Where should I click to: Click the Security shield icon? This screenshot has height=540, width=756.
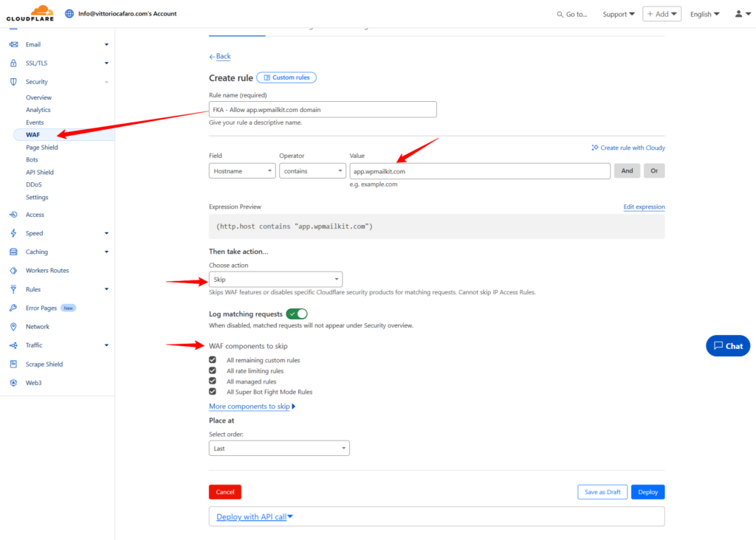click(13, 82)
